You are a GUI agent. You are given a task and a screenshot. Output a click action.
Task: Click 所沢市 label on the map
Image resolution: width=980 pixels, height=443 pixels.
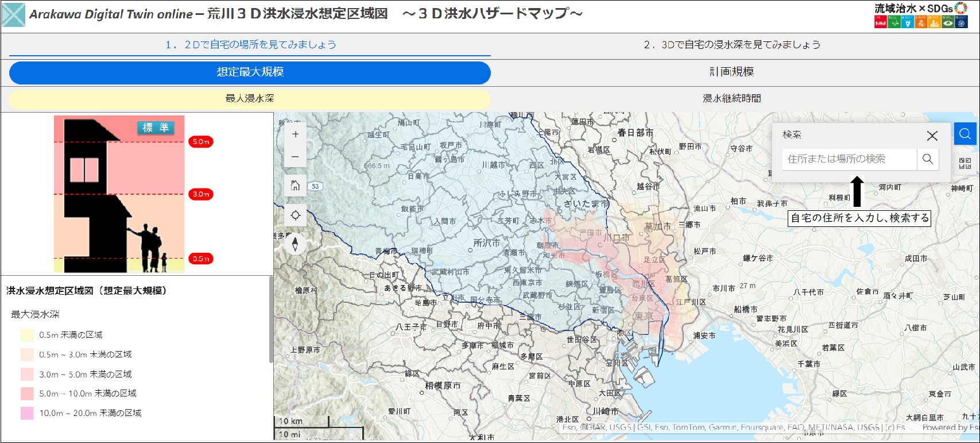click(486, 243)
